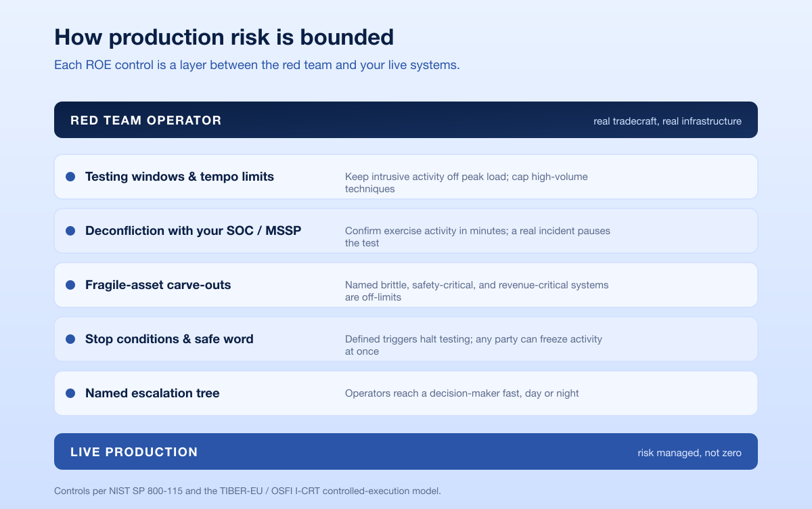Select the Stop conditions & safe word title

169,339
